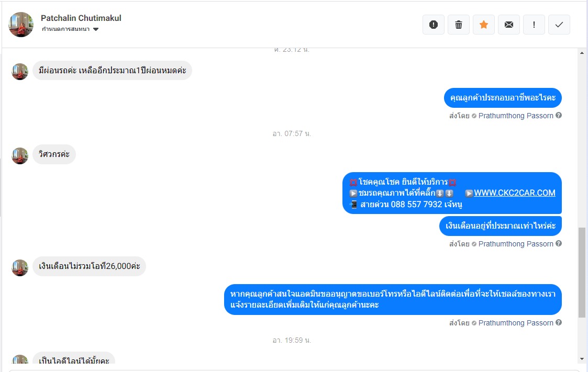This screenshot has height=372, width=588.
Task: Click the chat scrollbar thumb
Action: click(582, 273)
